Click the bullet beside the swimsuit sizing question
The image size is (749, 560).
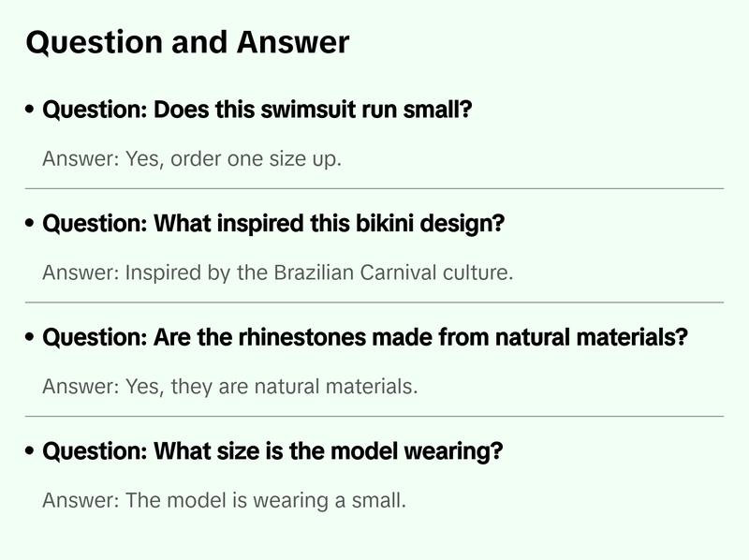(31, 111)
